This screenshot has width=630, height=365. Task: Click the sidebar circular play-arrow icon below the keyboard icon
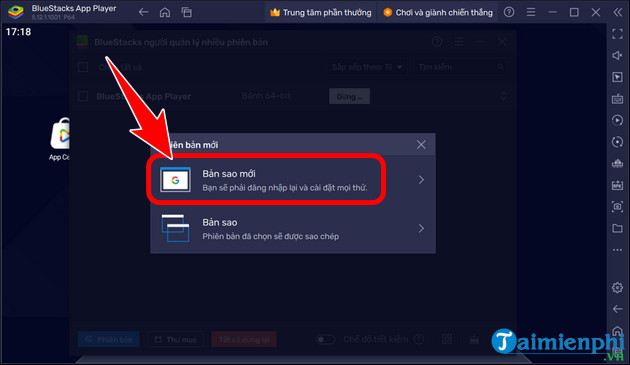click(618, 120)
